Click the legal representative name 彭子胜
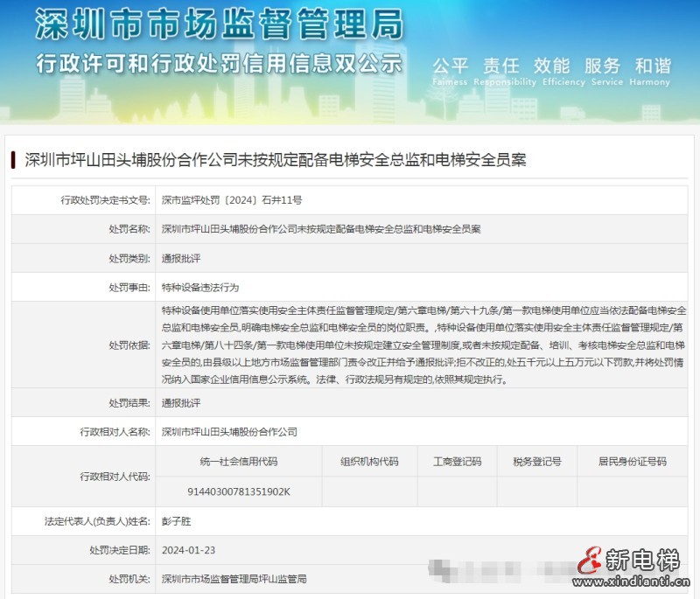 [x=176, y=519]
